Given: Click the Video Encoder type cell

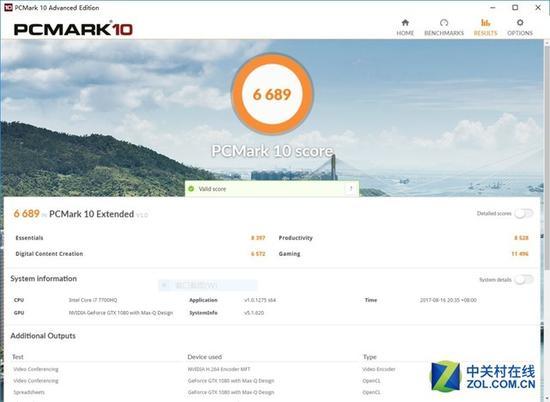Looking at the screenshot, I should tap(379, 369).
